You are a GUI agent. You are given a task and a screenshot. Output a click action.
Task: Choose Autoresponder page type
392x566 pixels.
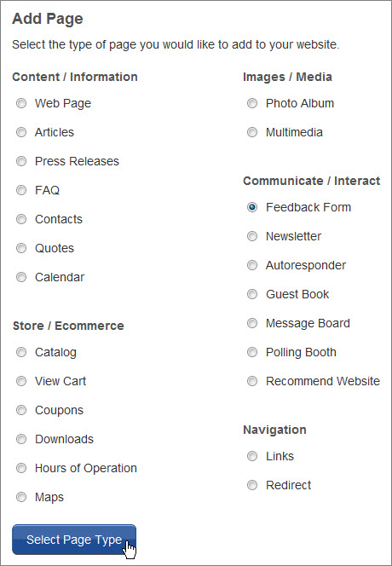pyautogui.click(x=252, y=265)
